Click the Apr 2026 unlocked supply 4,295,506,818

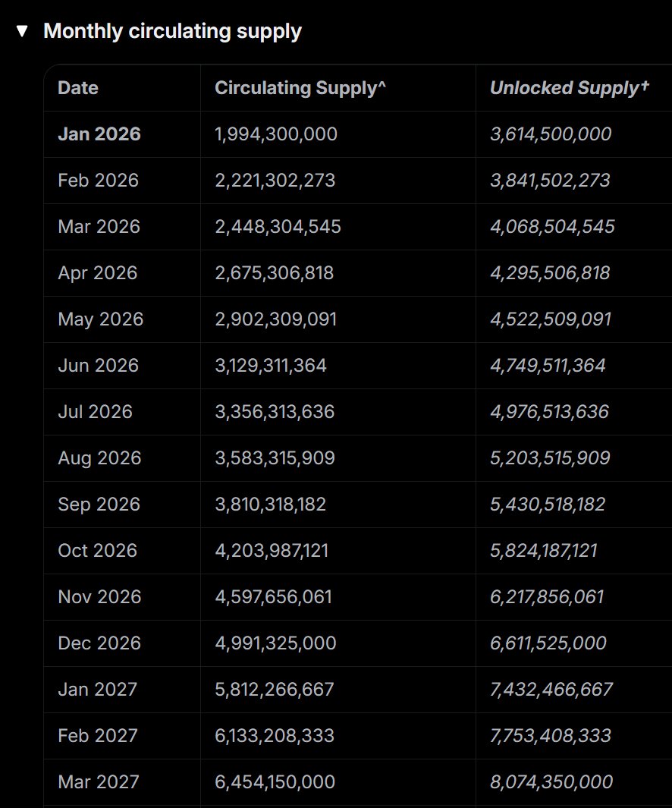pyautogui.click(x=550, y=273)
